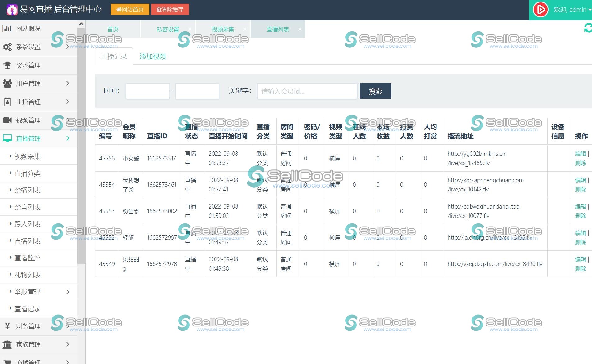Click the 奖池管理 trophy icon
Viewport: 592px width, 364px height.
(7, 65)
